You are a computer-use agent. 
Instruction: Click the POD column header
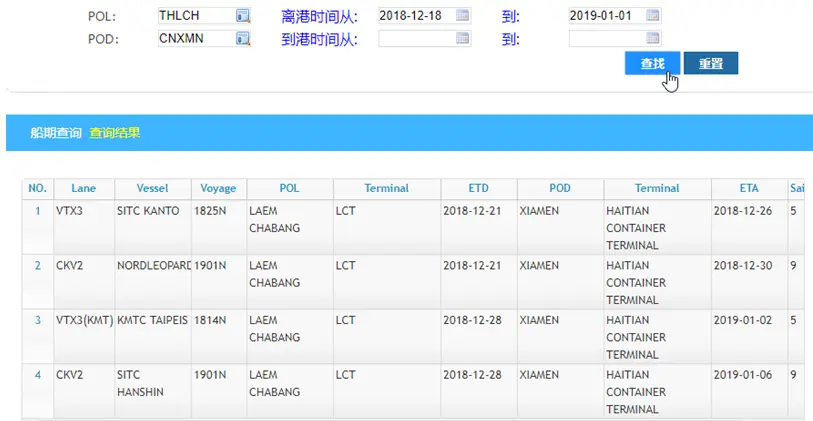pyautogui.click(x=560, y=188)
